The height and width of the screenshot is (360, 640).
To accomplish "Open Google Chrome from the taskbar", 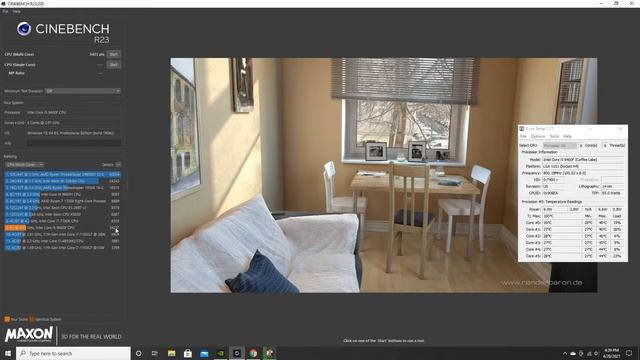I will [x=253, y=353].
